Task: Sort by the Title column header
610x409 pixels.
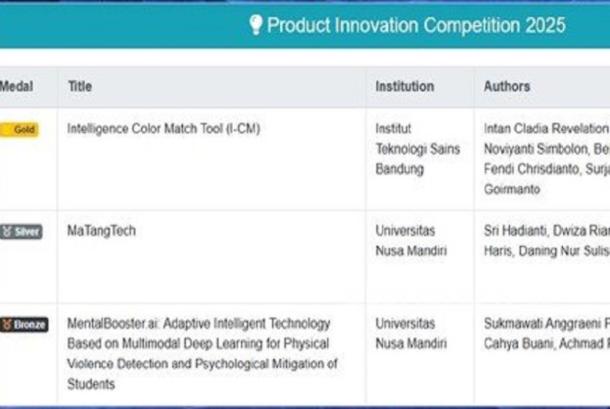Action: (80, 87)
